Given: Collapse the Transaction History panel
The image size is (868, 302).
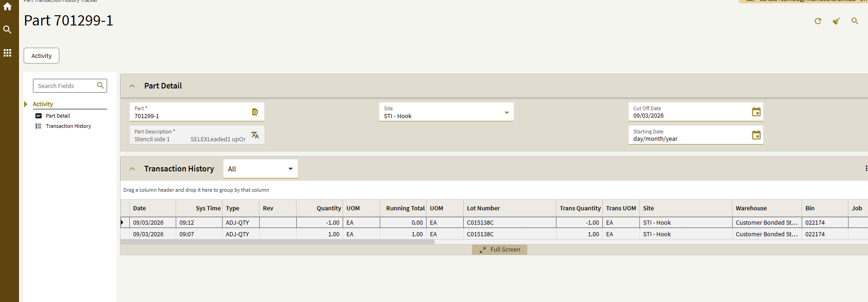Looking at the screenshot, I should point(132,169).
